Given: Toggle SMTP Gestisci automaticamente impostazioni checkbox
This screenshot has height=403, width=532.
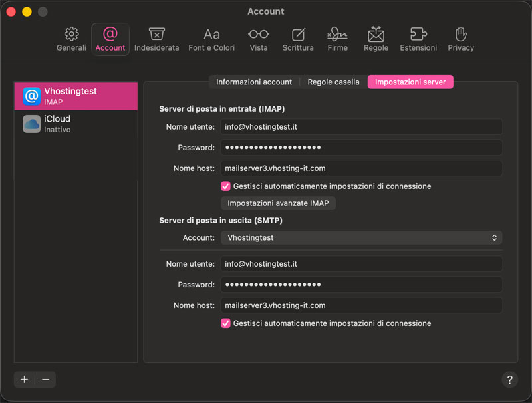Looking at the screenshot, I should (225, 323).
